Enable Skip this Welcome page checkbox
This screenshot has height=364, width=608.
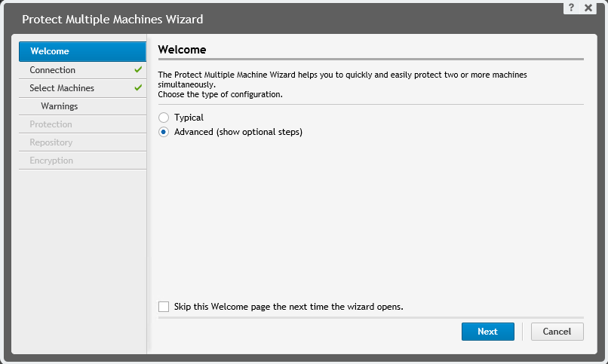[164, 307]
